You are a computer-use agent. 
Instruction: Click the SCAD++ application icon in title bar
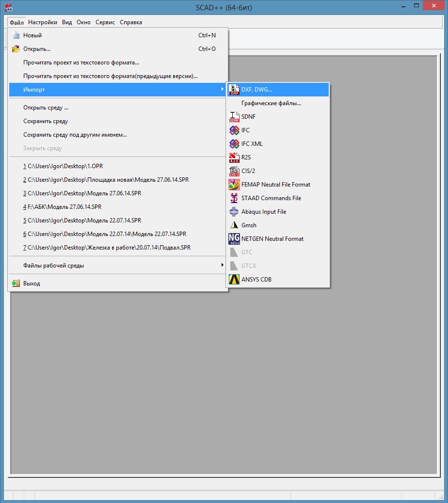coord(9,7)
